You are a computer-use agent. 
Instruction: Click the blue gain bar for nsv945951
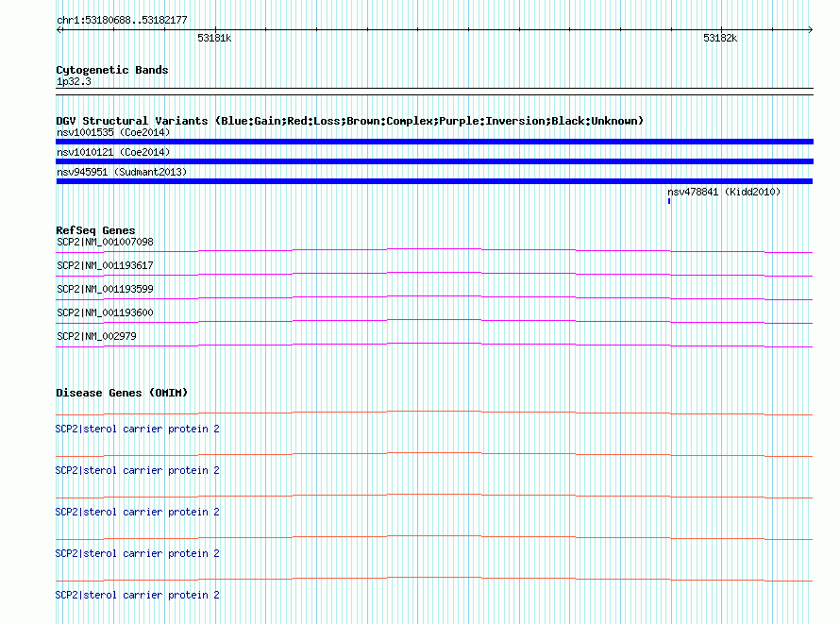[x=434, y=181]
